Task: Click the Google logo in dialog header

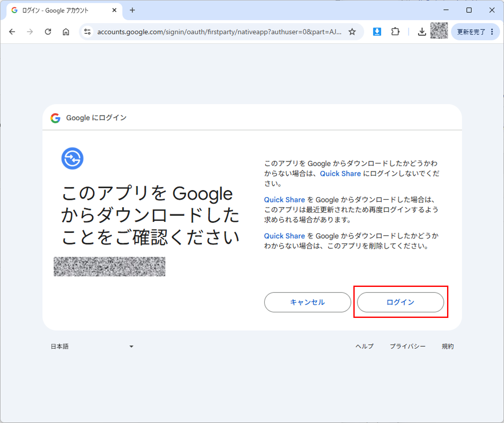Action: click(55, 118)
